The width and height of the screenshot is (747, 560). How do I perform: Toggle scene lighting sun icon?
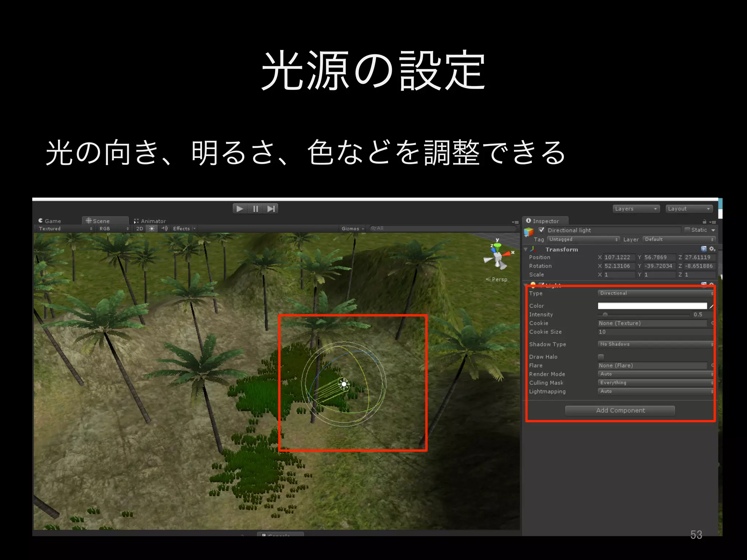coord(152,229)
